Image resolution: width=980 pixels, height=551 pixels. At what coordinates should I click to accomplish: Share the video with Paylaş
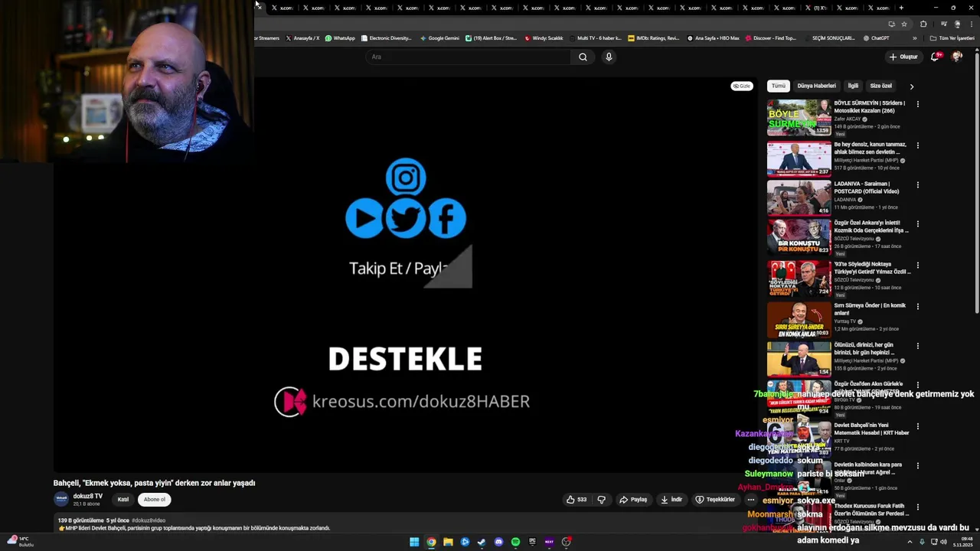click(x=633, y=500)
